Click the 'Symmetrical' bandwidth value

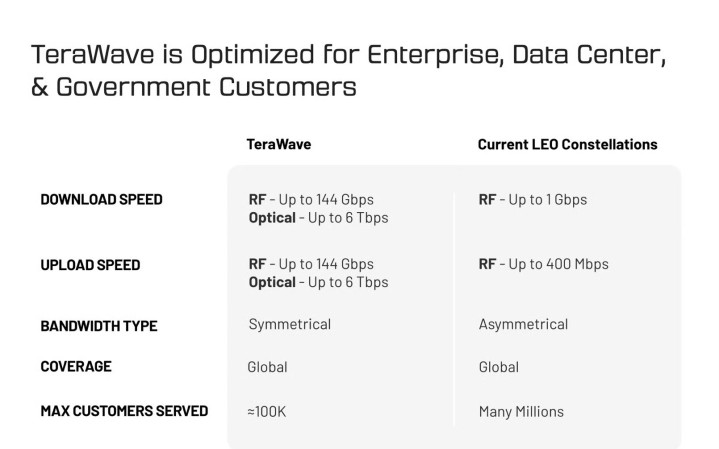pos(289,324)
